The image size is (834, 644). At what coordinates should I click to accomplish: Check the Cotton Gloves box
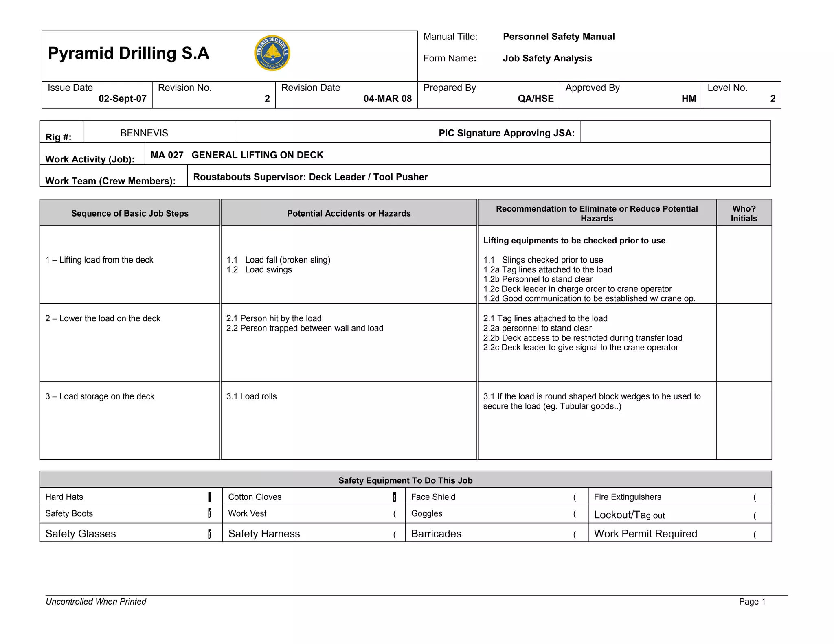pyautogui.click(x=394, y=497)
